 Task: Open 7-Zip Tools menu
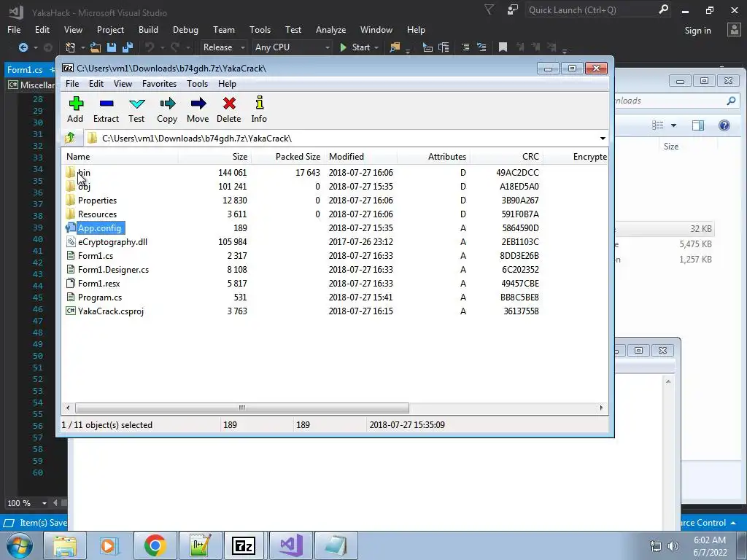point(197,83)
